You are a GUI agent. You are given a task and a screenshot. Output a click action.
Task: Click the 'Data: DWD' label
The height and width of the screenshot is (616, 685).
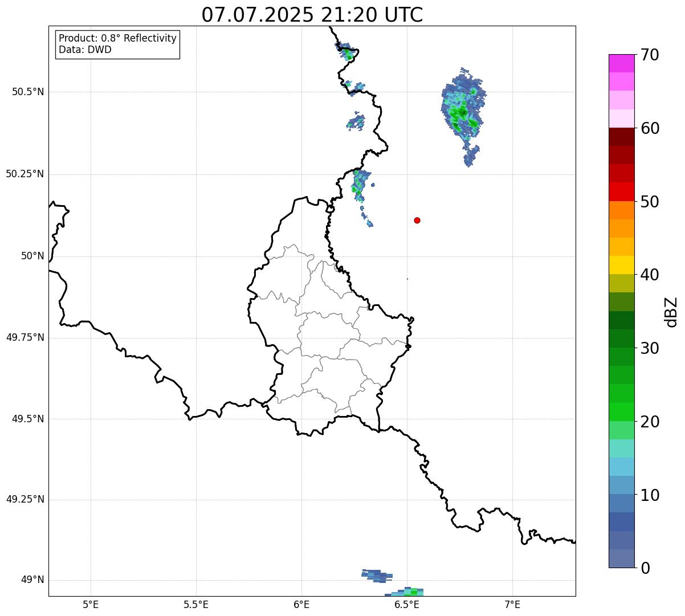point(85,50)
